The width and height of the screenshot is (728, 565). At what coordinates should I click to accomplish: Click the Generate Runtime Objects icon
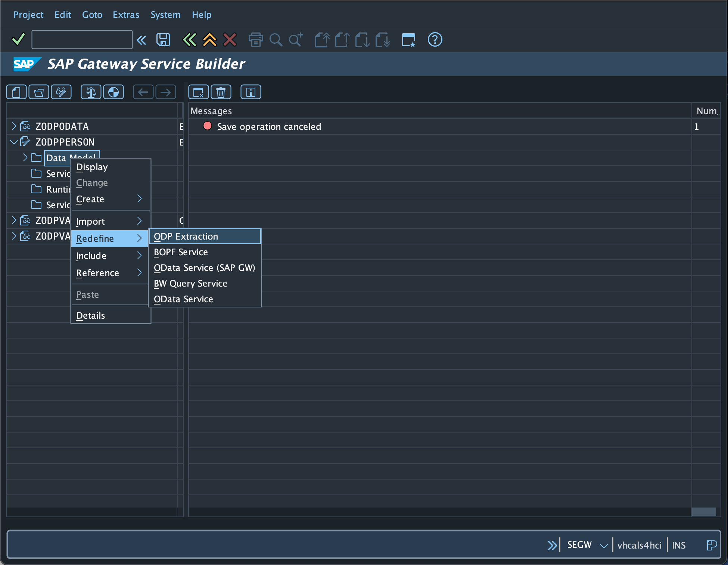point(113,92)
